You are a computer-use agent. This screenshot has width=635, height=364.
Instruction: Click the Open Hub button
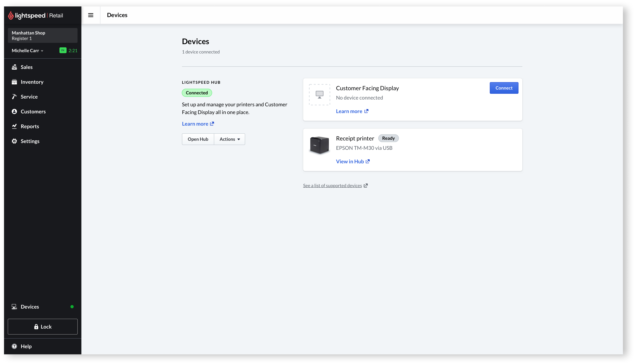click(198, 139)
